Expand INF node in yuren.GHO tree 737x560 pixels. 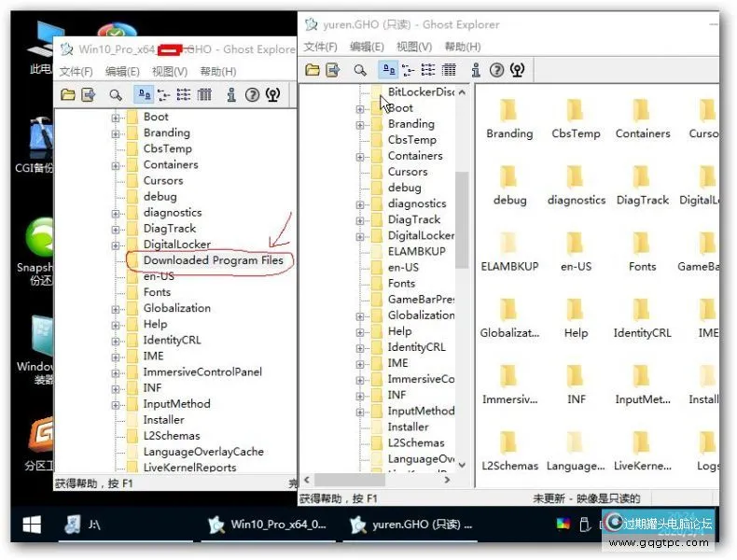(x=360, y=396)
